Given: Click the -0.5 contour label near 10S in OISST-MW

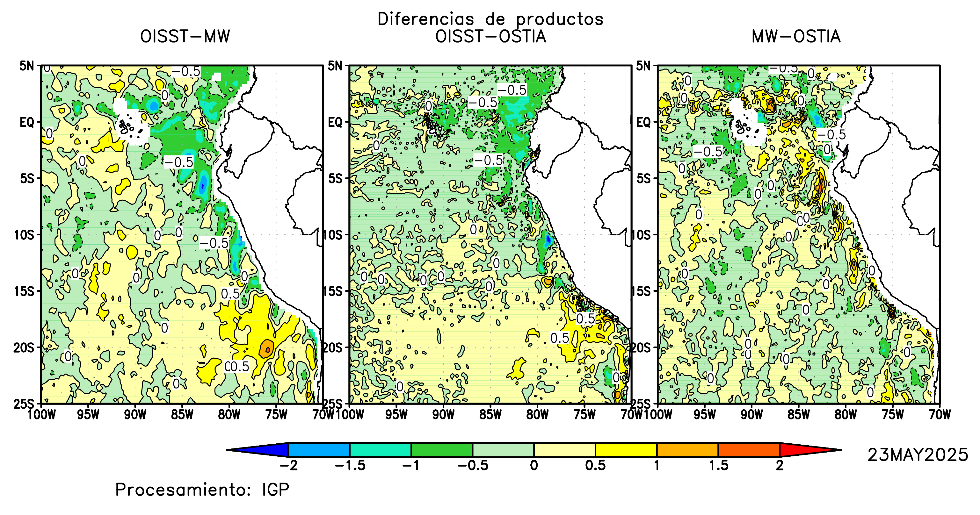Looking at the screenshot, I should pos(214,243).
